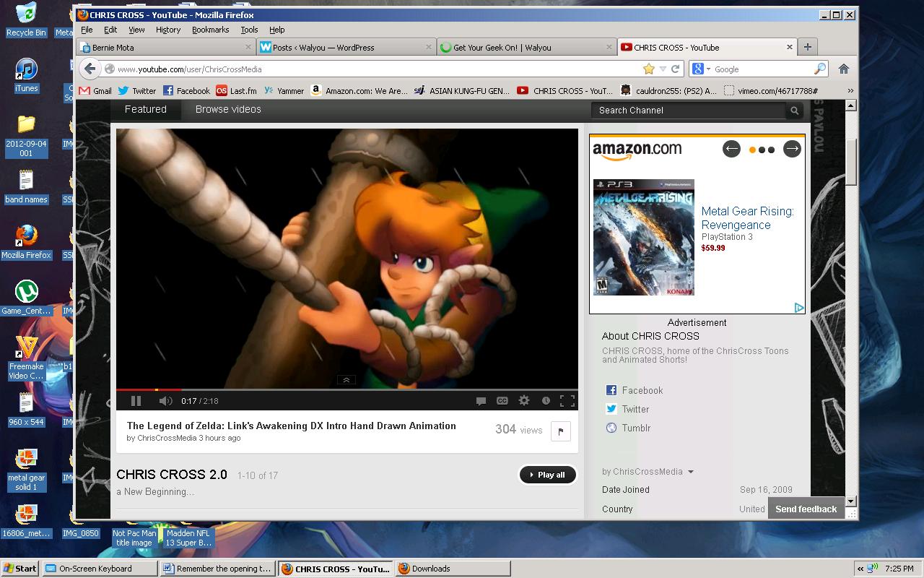Bookmark this page with star icon

[648, 69]
